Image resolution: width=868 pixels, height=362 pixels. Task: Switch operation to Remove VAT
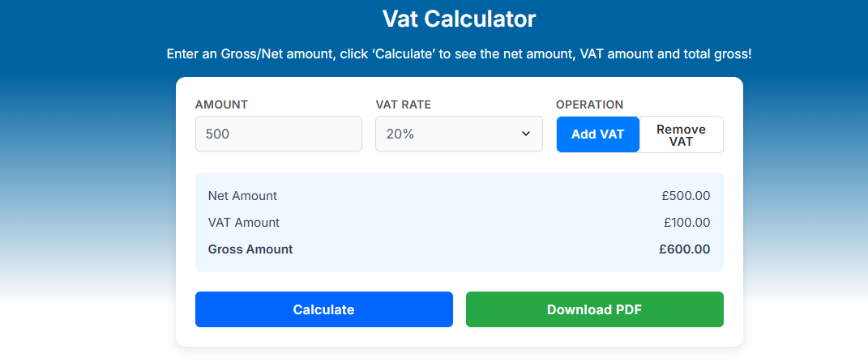pos(681,134)
